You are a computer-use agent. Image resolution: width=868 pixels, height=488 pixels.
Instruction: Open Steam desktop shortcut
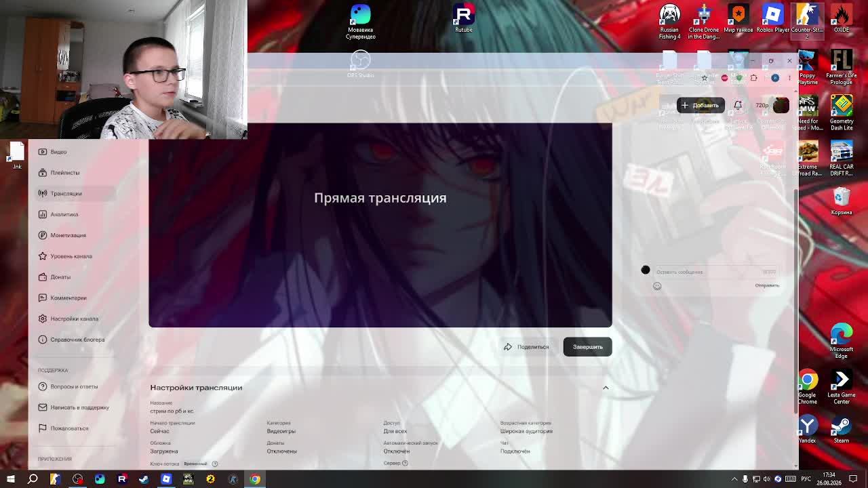pyautogui.click(x=842, y=430)
